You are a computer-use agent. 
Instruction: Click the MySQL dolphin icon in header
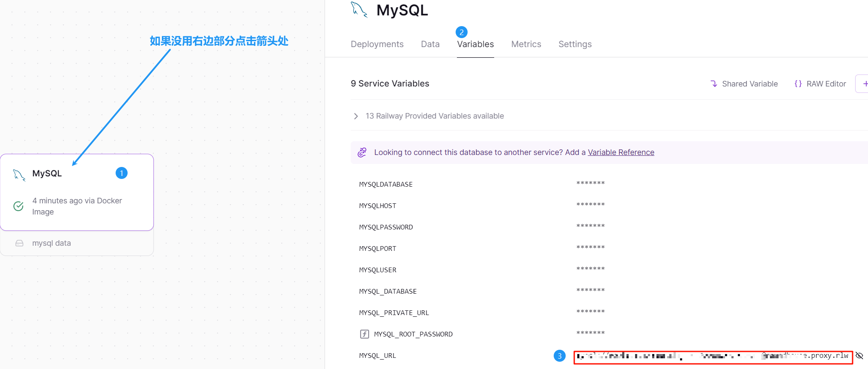359,9
